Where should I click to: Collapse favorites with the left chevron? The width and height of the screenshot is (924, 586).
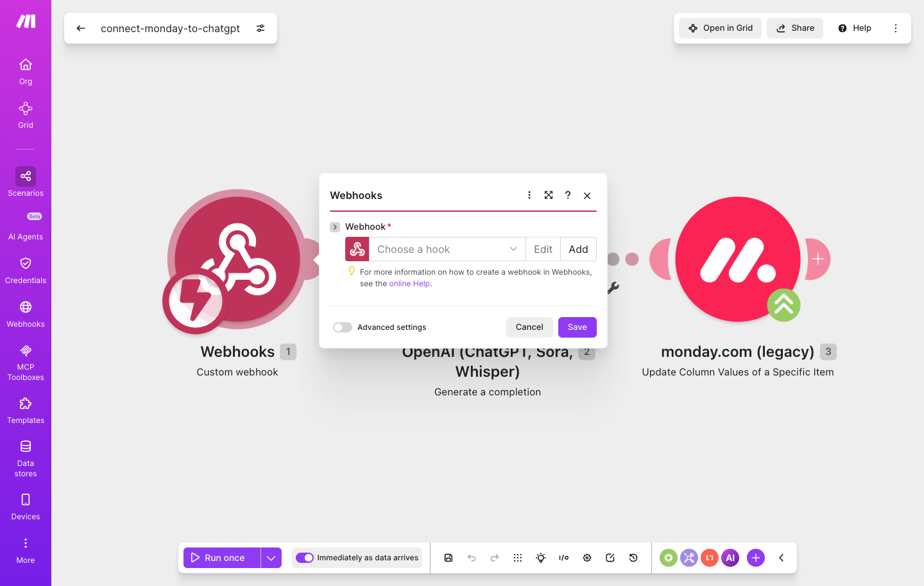click(x=782, y=558)
